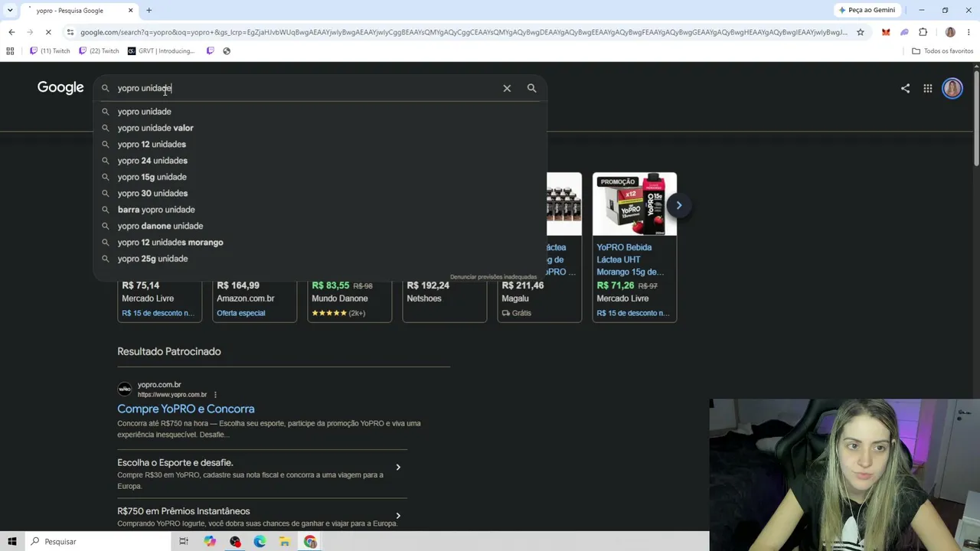Image resolution: width=980 pixels, height=551 pixels.
Task: Show next shopping products with arrow
Action: 678,205
